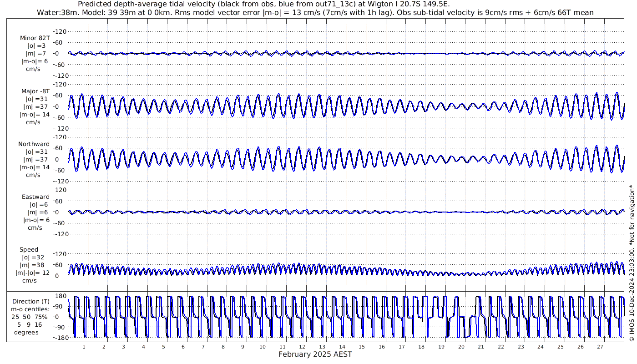The image size is (637, 364).
Task: Click '|m| =7' in the Minor panel
Action: click(x=36, y=54)
